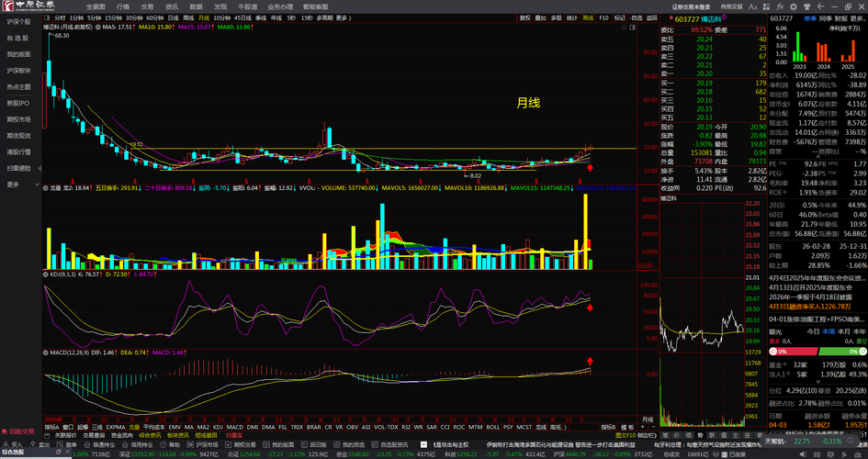This screenshot has width=868, height=459.
Task: Open the 全景图 menu
Action: pos(96,6)
